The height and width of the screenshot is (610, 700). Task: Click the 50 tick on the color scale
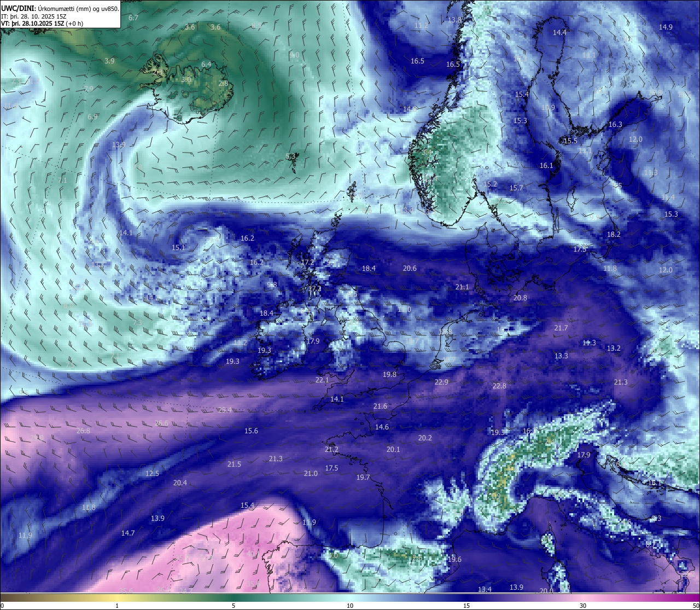[695, 606]
